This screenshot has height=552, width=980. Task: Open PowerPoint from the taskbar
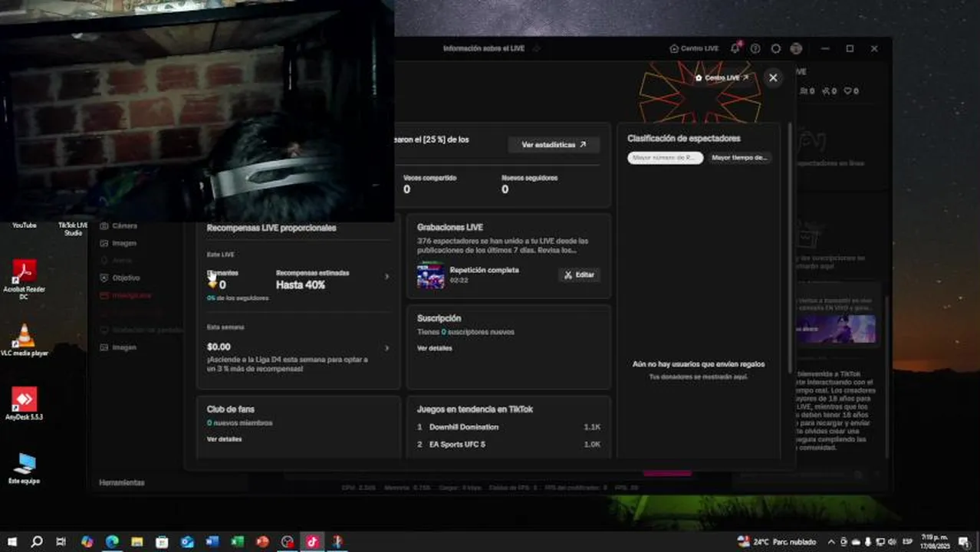[x=262, y=541]
